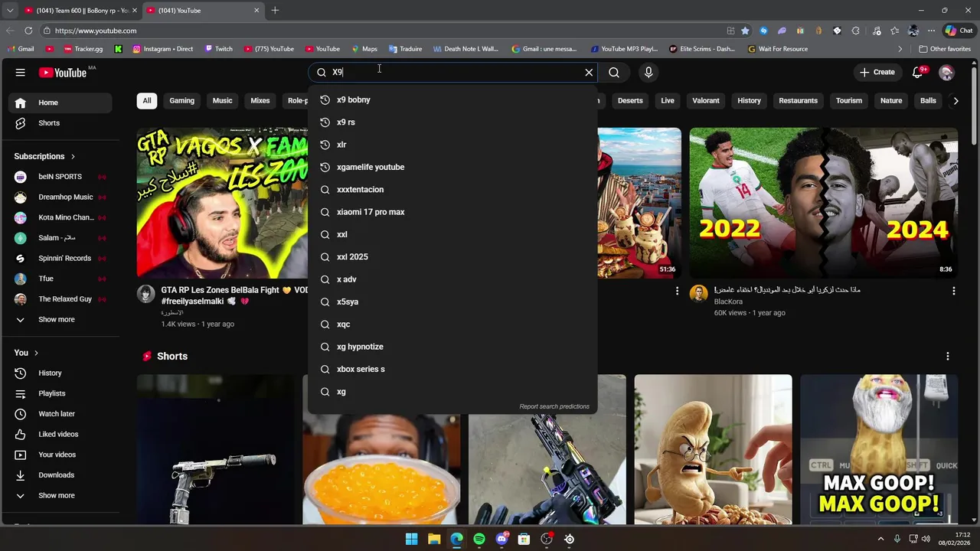Choose the 'xlr' suggestion

(x=452, y=145)
